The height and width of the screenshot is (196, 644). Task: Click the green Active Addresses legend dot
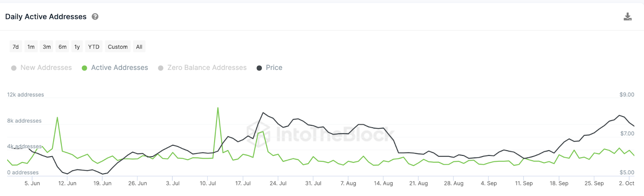click(x=85, y=68)
